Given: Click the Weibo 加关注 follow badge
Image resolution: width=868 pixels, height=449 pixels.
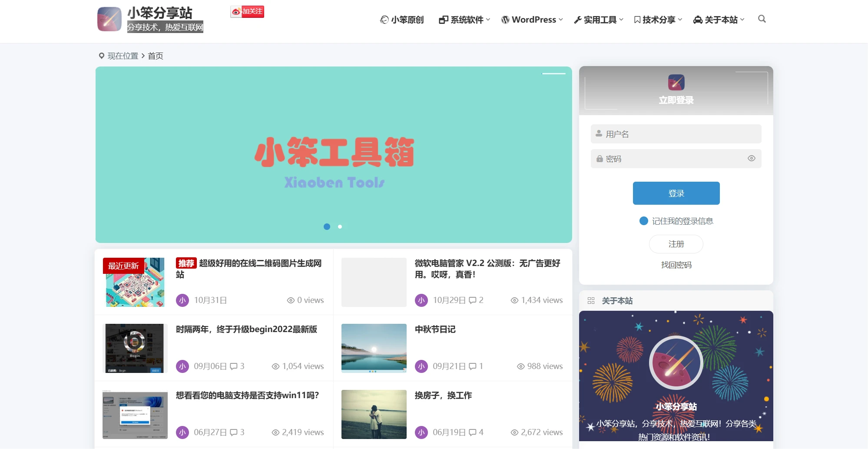Looking at the screenshot, I should (247, 12).
